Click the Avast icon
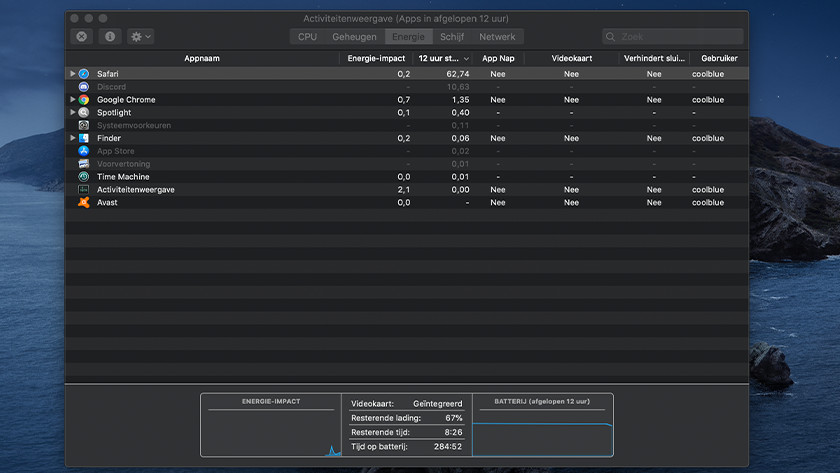Image resolution: width=840 pixels, height=473 pixels. click(84, 202)
